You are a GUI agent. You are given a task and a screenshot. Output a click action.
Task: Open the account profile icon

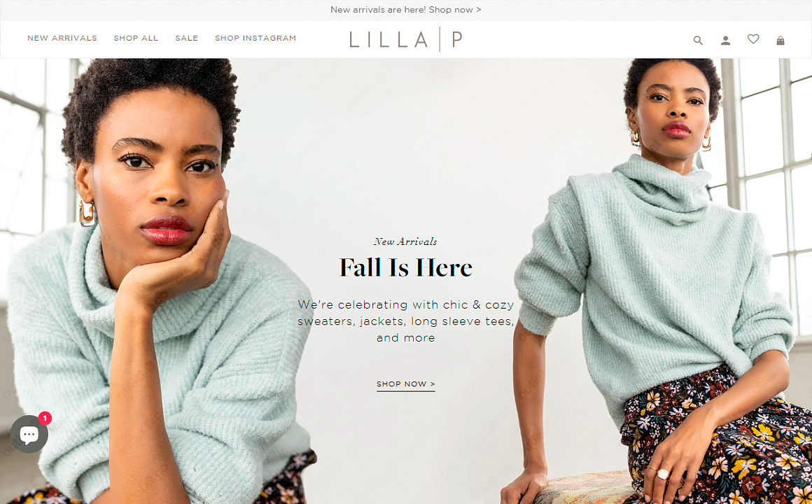[x=725, y=41]
